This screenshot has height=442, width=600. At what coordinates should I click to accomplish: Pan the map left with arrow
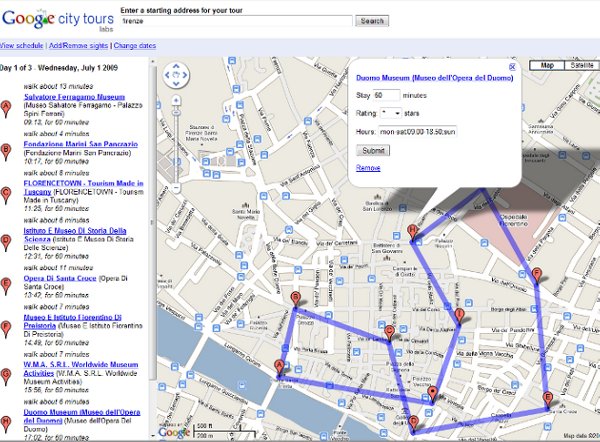tap(167, 75)
